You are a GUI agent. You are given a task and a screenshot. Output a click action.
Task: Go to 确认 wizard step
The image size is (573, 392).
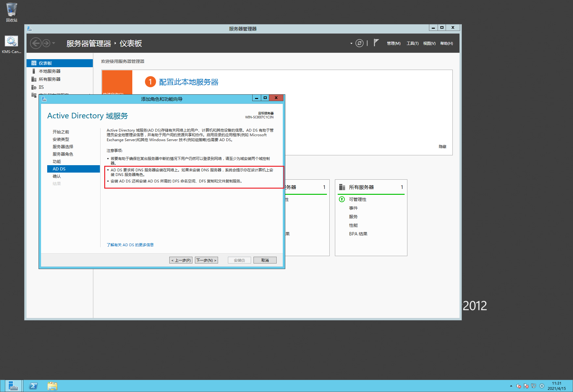click(57, 176)
